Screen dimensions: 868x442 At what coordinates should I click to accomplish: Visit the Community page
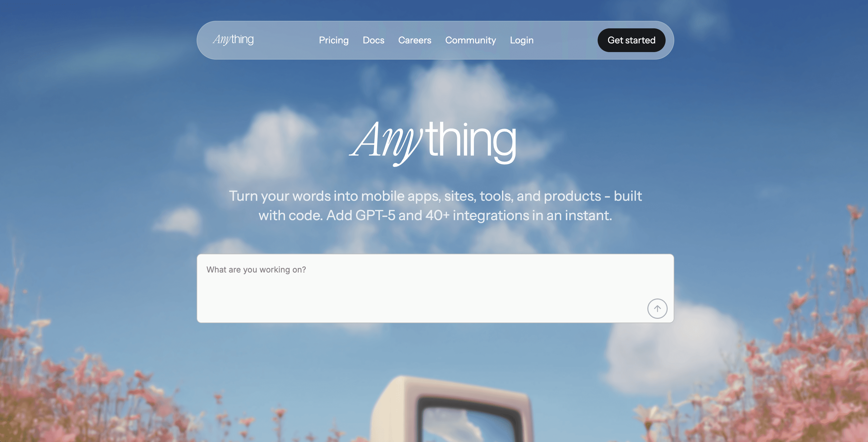pos(470,40)
